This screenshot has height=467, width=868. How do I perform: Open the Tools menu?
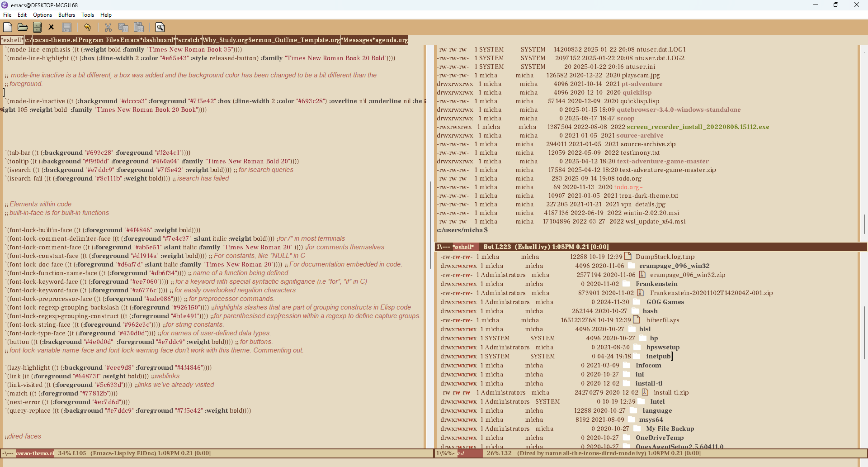pos(87,14)
